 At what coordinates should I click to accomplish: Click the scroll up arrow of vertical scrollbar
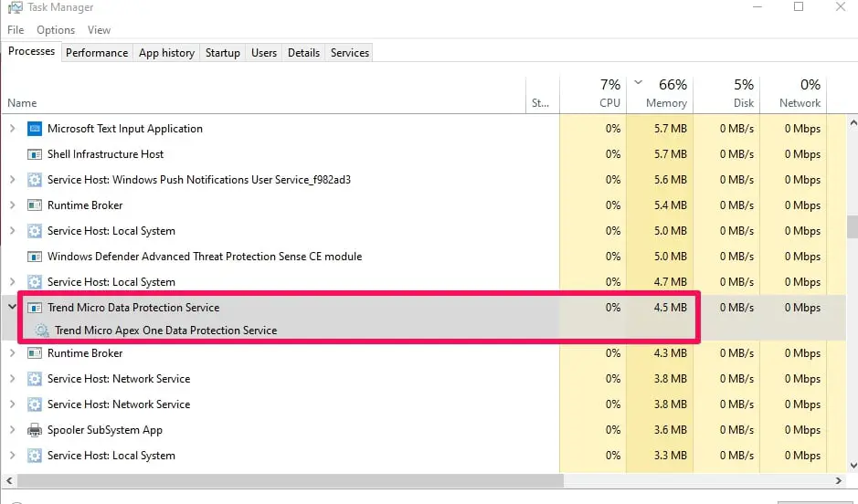853,123
